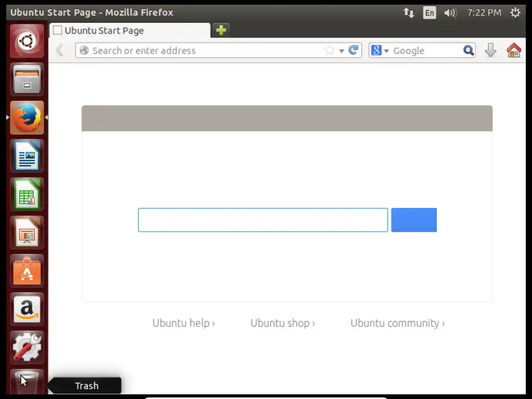Open the Ubuntu community link
532x399 pixels.
point(397,323)
